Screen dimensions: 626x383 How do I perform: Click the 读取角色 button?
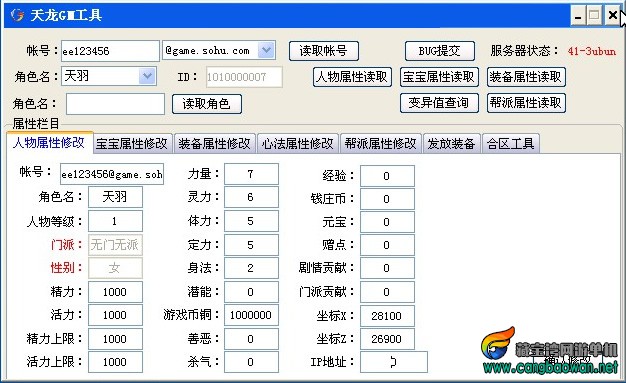tap(207, 104)
